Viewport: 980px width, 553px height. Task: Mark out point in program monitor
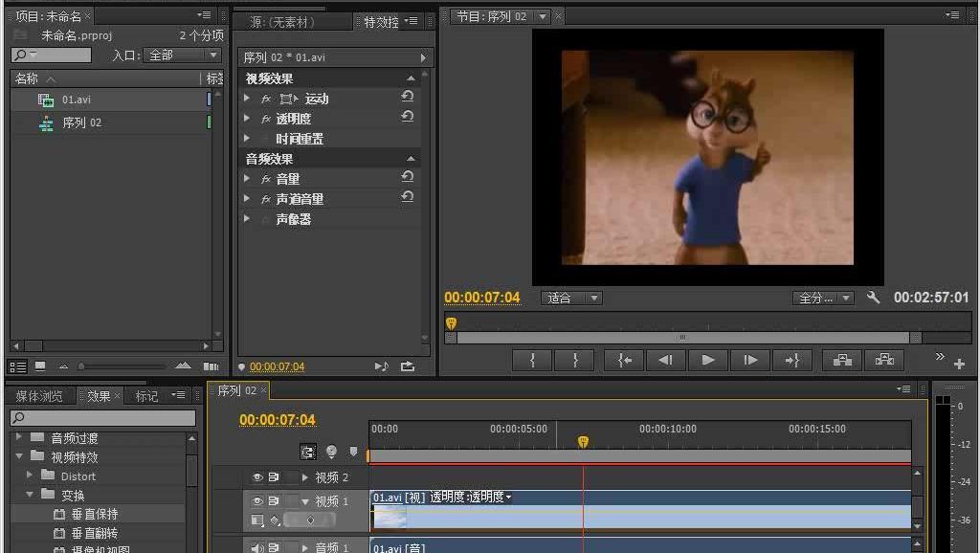click(574, 360)
